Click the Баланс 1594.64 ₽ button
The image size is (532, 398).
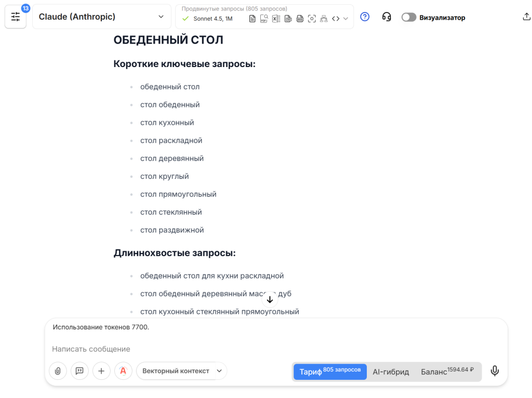tap(448, 372)
